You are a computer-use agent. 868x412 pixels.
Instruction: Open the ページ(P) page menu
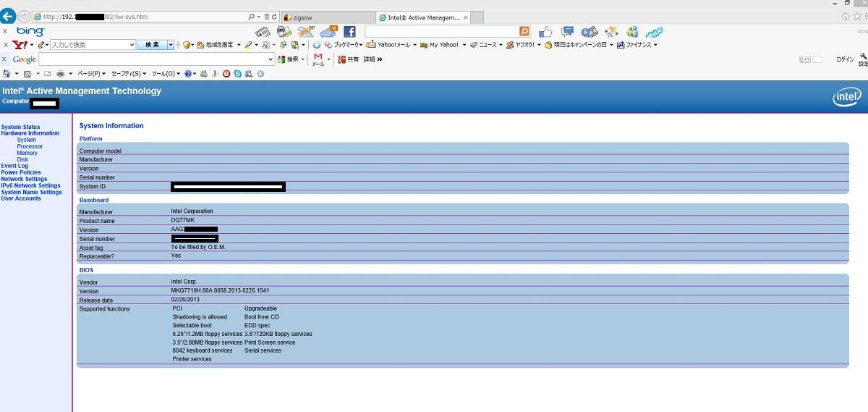(91, 73)
